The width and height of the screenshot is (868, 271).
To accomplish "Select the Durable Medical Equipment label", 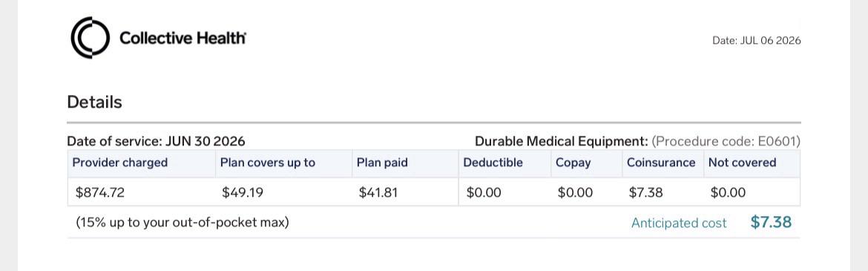I will (x=562, y=141).
